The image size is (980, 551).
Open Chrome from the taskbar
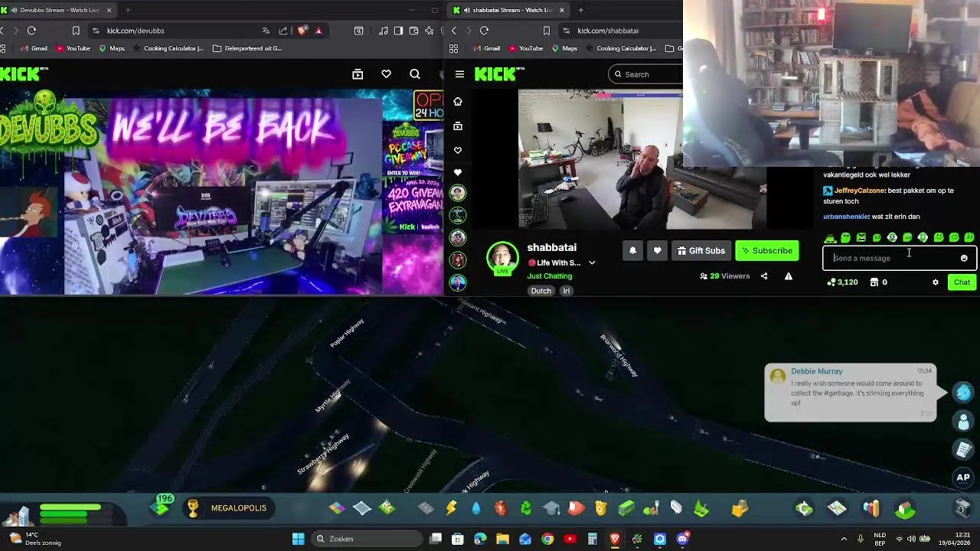[547, 539]
